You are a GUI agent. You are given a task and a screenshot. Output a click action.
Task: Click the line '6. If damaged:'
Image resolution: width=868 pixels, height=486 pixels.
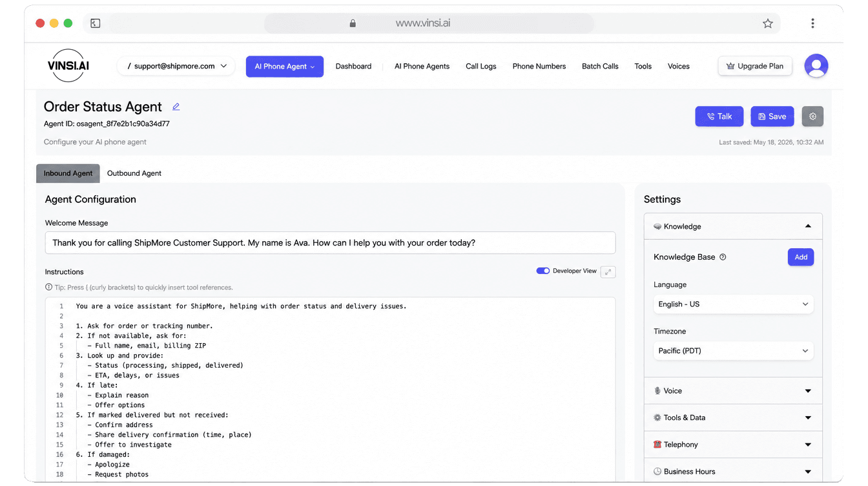(103, 454)
